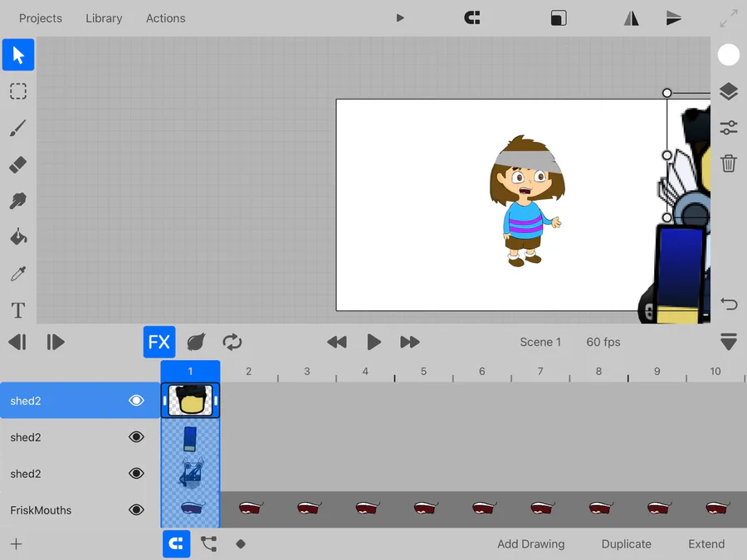Select the FriskMouths layer name
The image size is (747, 560).
tap(41, 510)
